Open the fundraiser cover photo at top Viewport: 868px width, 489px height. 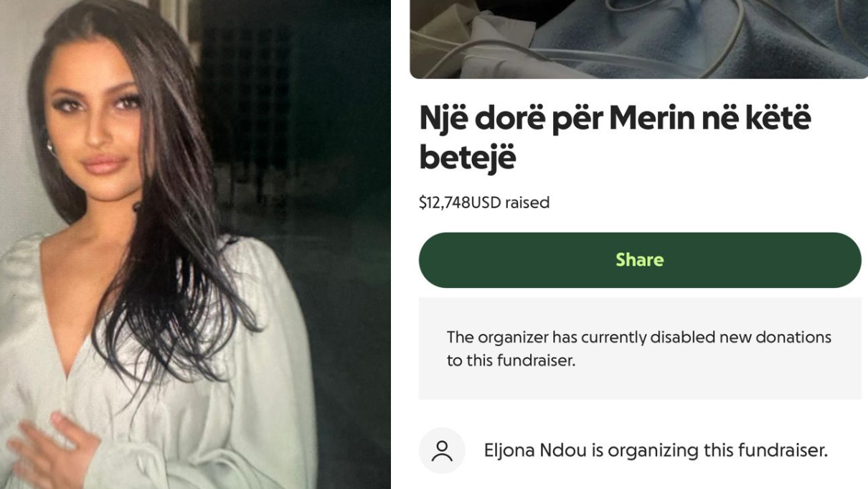point(638,37)
